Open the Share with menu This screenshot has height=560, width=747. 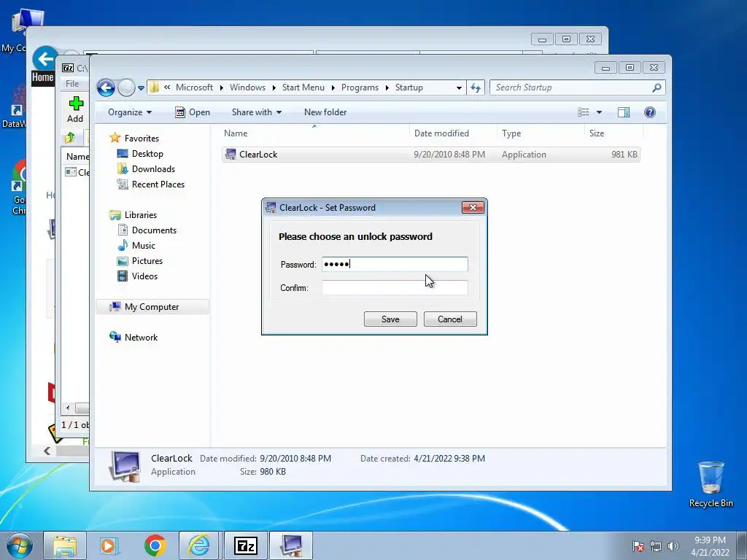(x=256, y=112)
